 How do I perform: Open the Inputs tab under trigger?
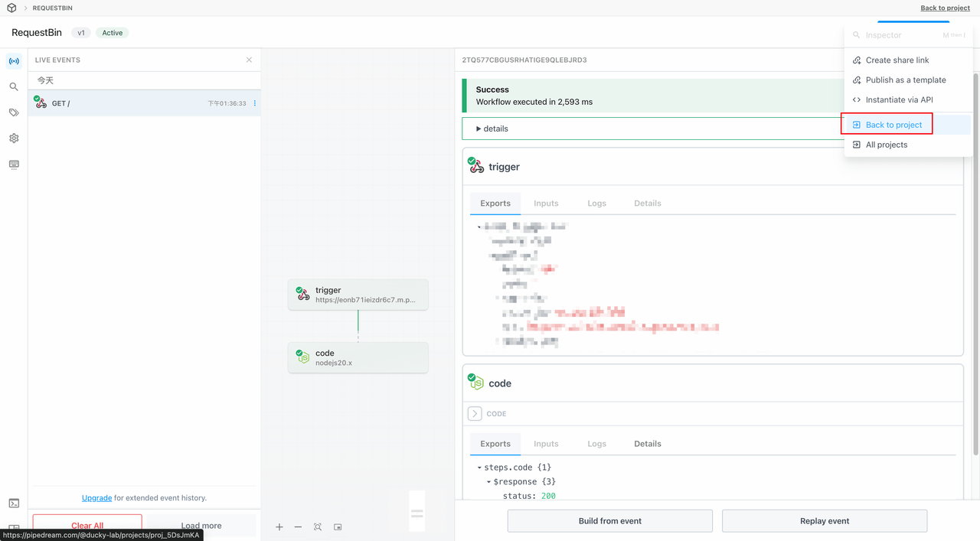[x=546, y=204]
